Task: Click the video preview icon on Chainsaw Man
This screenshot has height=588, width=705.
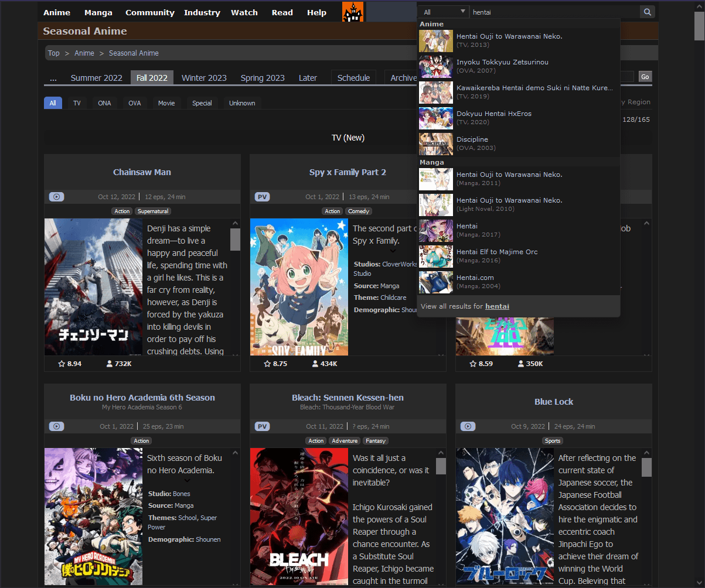Action: pos(56,197)
